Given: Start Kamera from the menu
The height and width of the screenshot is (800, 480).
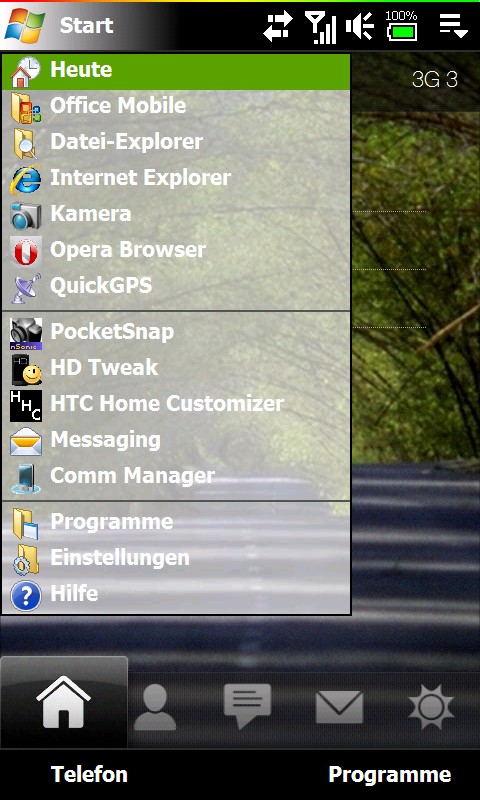Looking at the screenshot, I should [x=176, y=214].
